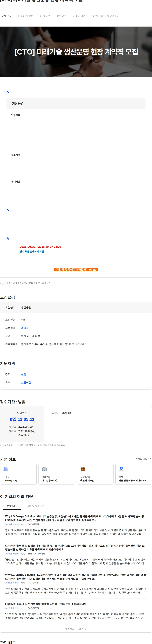Click the external link icon beside 온라인 채용관

(116, 16)
